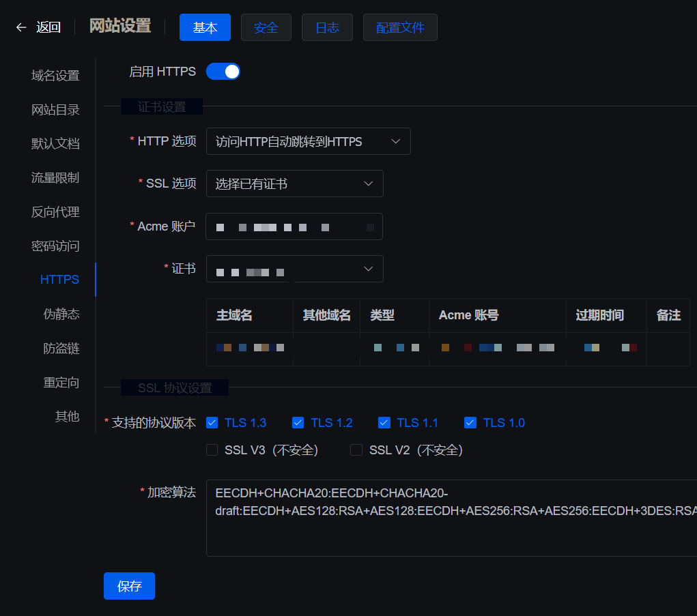Click the Acme 账户 input field
The width and height of the screenshot is (697, 616).
[294, 227]
